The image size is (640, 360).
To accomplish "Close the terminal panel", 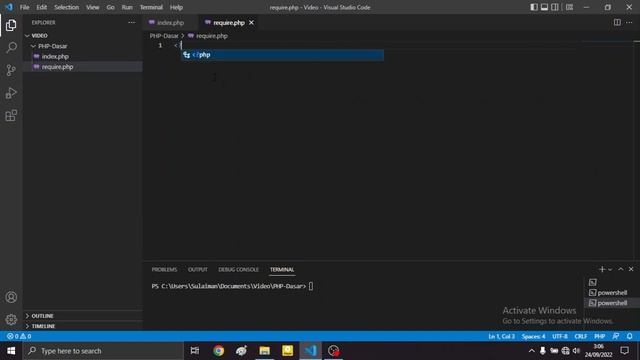I will coord(631,269).
